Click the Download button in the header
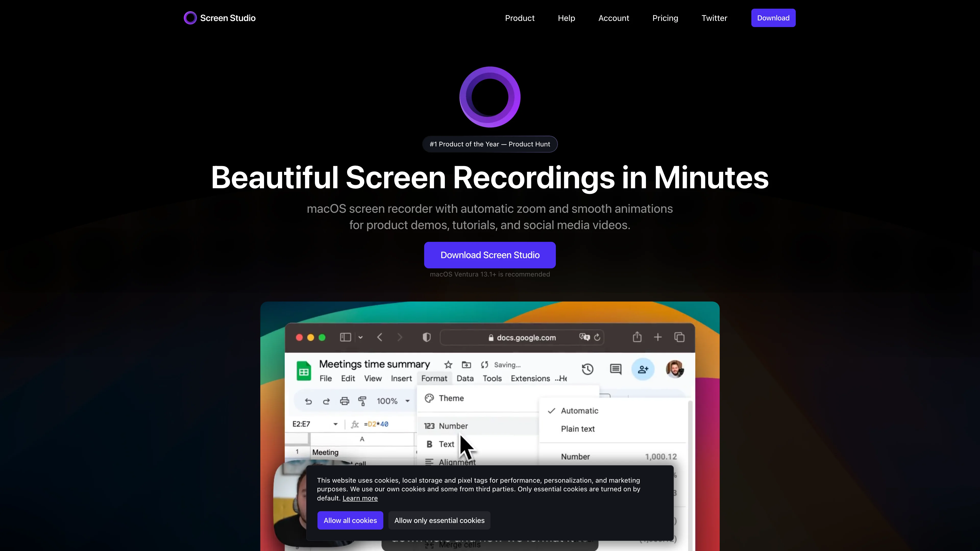The width and height of the screenshot is (980, 551). tap(773, 18)
